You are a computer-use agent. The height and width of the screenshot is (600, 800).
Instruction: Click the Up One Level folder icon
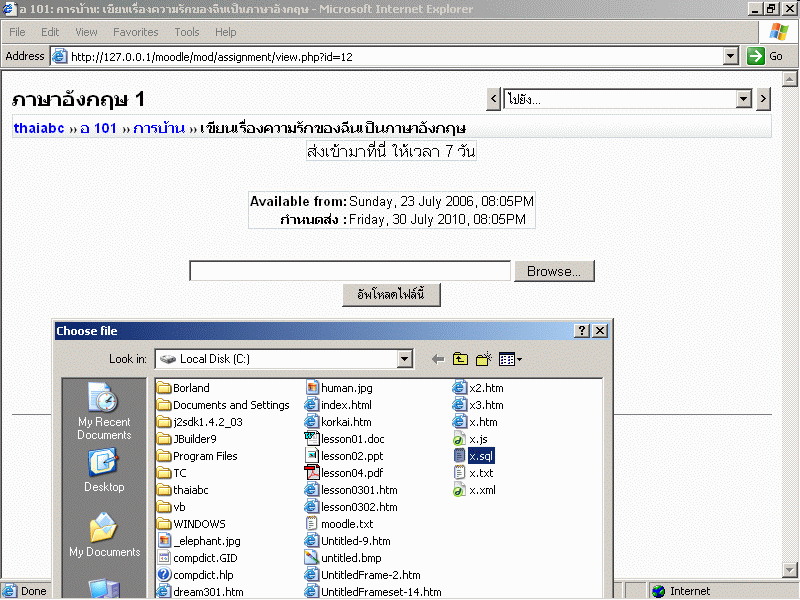(460, 359)
